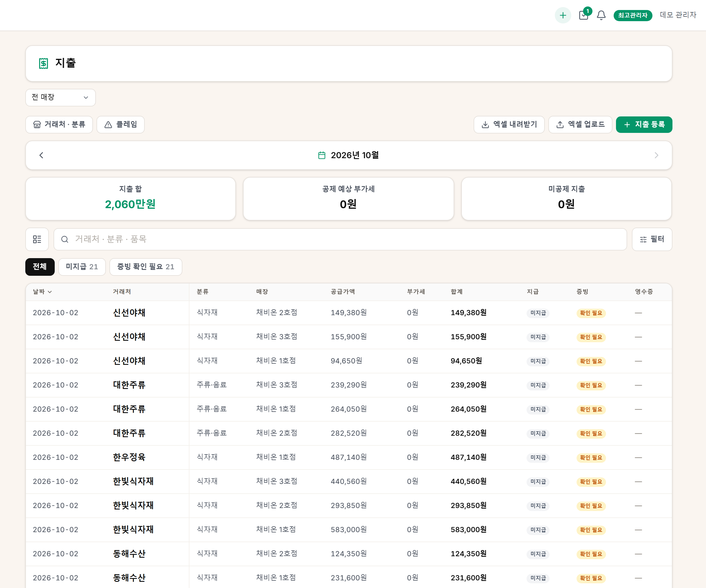Open 데모 관리자 user menu
The width and height of the screenshot is (706, 588).
pyautogui.click(x=678, y=15)
